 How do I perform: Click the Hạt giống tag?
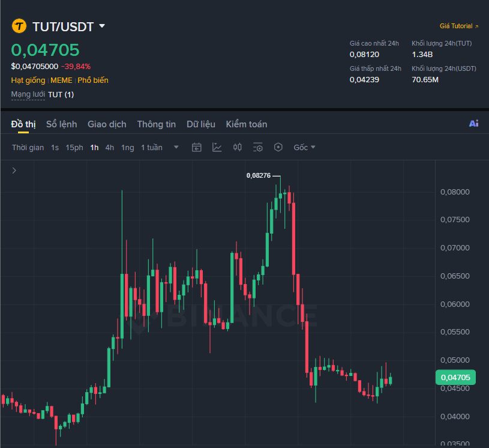[x=28, y=80]
